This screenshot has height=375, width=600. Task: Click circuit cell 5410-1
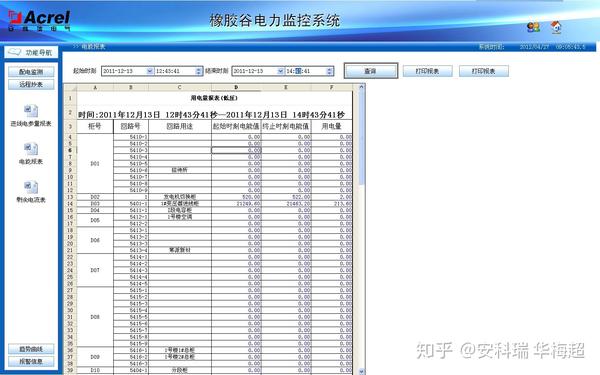click(131, 137)
